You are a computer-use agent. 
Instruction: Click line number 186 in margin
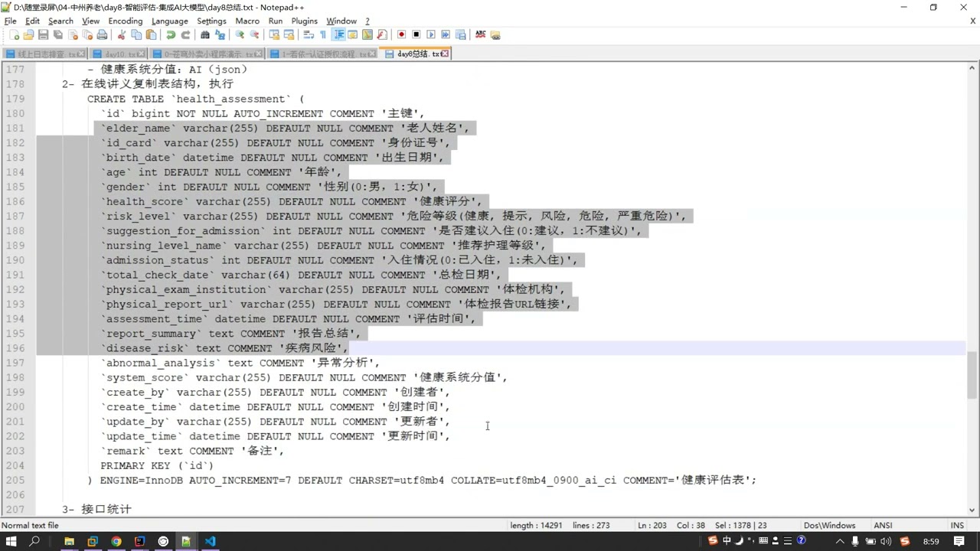click(x=15, y=201)
